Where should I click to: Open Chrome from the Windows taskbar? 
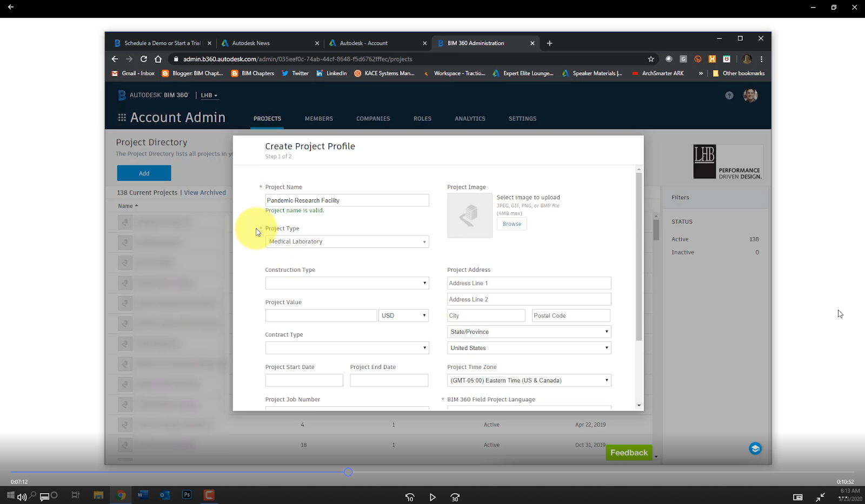[x=121, y=495]
